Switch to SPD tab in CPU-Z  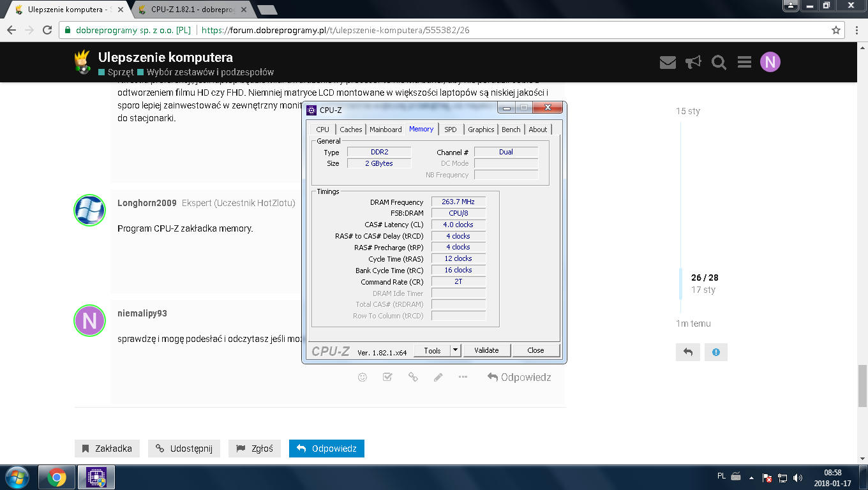pyautogui.click(x=451, y=130)
